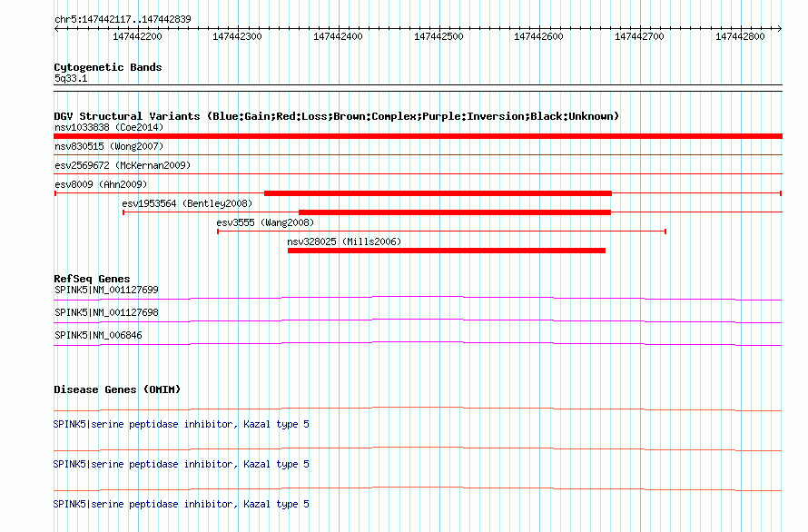Click ruler position 147442200
The image size is (808, 532).
coord(137,36)
